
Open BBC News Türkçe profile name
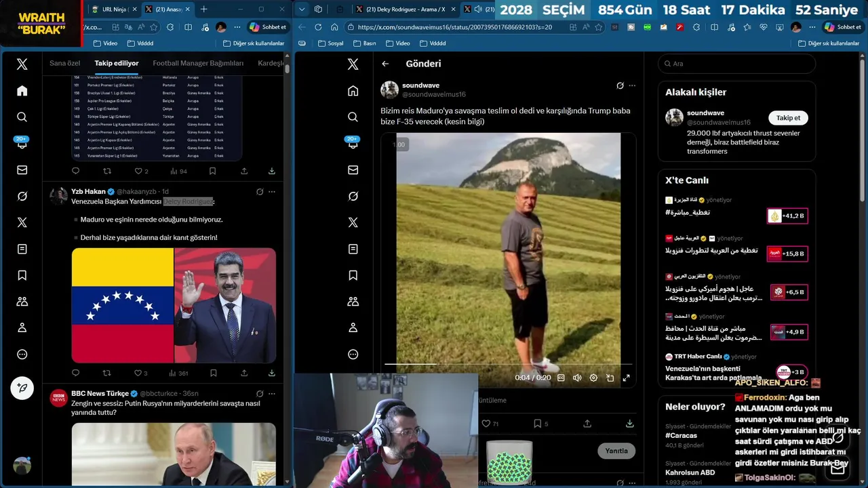click(x=100, y=393)
